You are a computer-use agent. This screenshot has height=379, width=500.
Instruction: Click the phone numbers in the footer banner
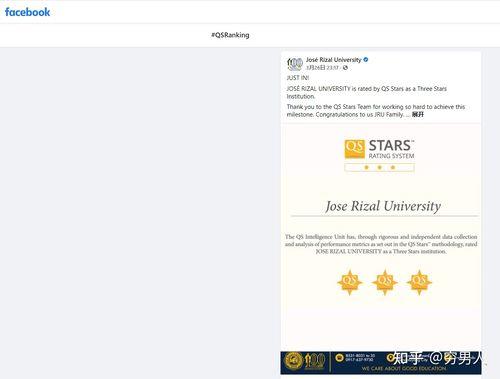360,358
